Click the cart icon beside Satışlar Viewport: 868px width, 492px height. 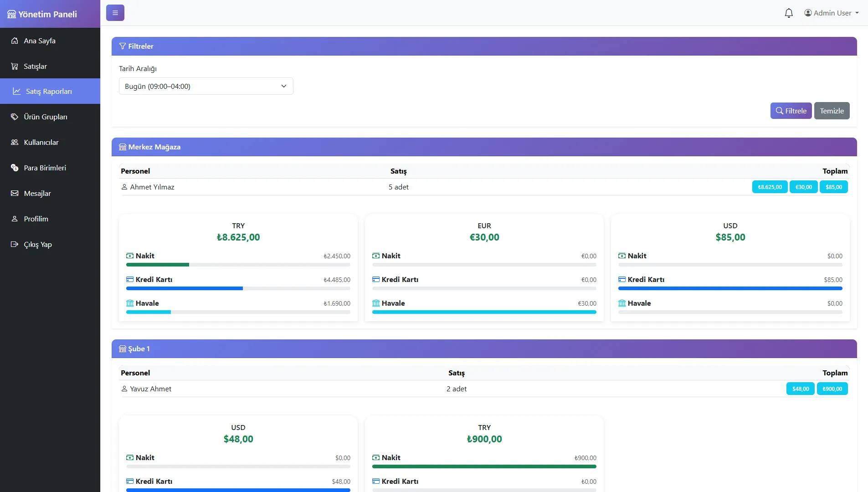tap(15, 66)
